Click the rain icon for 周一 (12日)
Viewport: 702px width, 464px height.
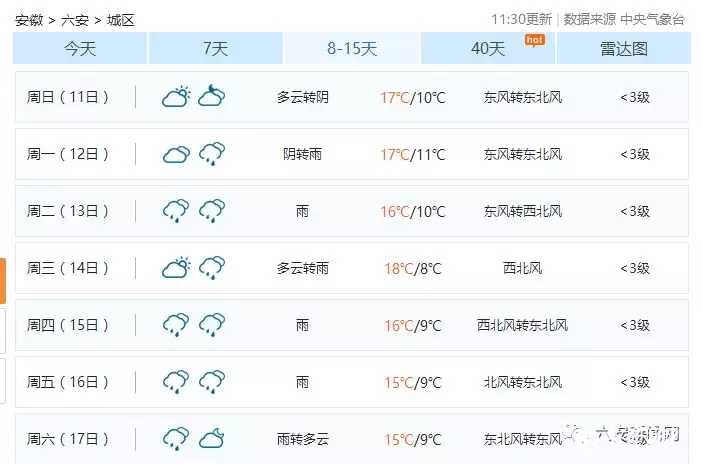pos(211,154)
